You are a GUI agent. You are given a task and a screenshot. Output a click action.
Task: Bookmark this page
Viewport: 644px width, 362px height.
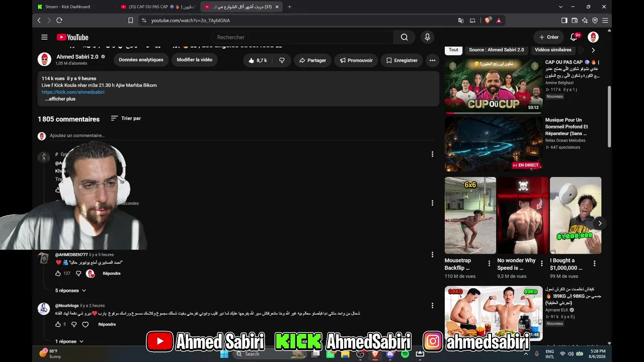click(130, 21)
